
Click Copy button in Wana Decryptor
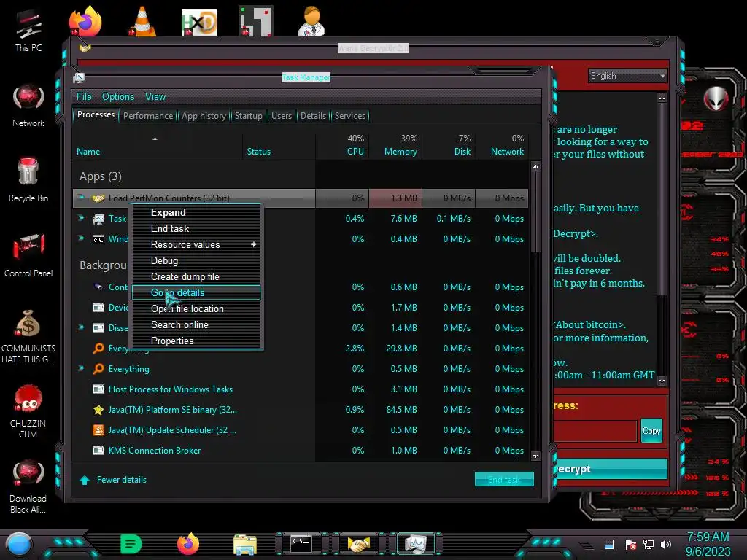pyautogui.click(x=651, y=431)
